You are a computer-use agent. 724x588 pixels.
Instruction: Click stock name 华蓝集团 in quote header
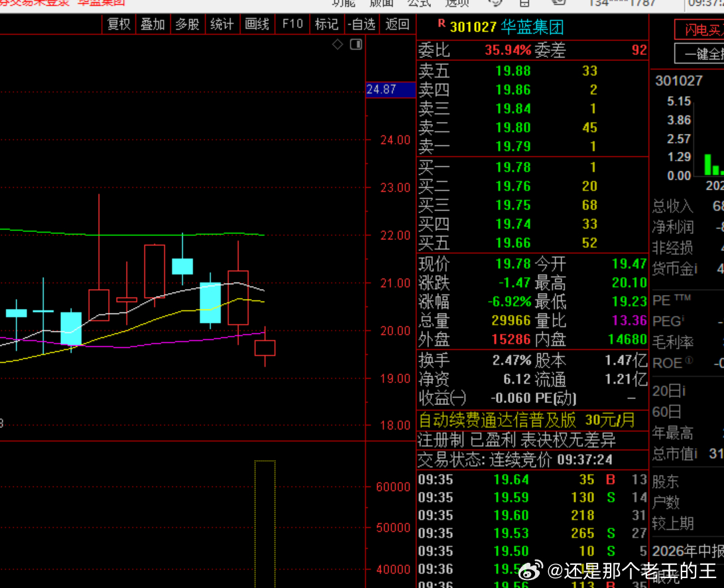[x=532, y=27]
